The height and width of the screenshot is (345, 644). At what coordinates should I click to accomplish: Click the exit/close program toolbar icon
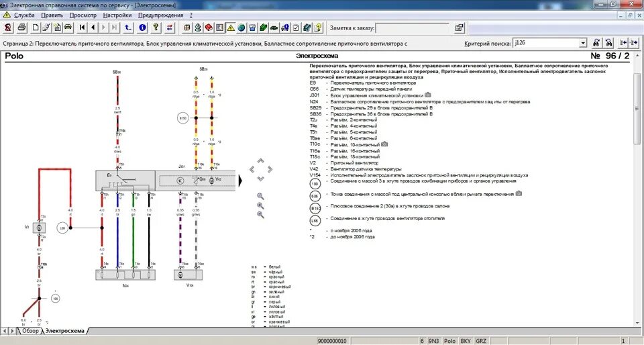[8, 28]
